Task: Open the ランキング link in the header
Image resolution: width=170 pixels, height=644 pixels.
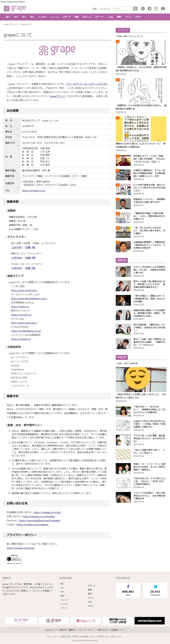Action: click(105, 9)
